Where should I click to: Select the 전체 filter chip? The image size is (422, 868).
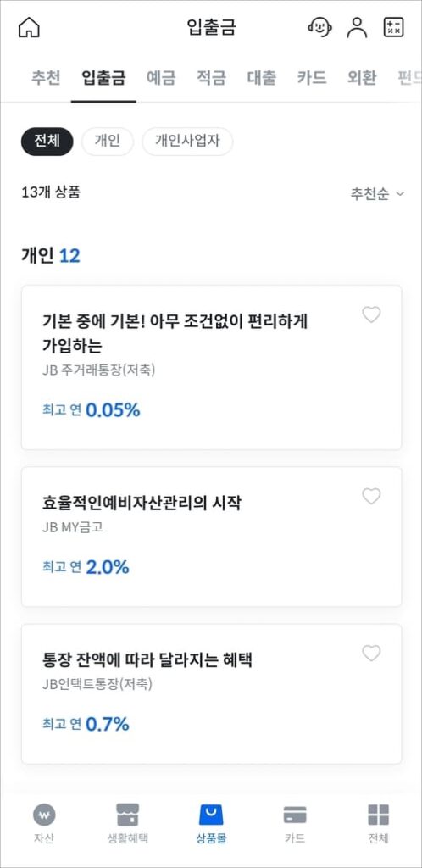point(47,142)
